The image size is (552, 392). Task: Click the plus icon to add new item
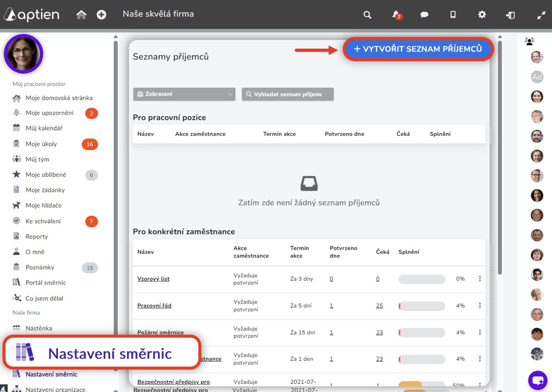(101, 14)
